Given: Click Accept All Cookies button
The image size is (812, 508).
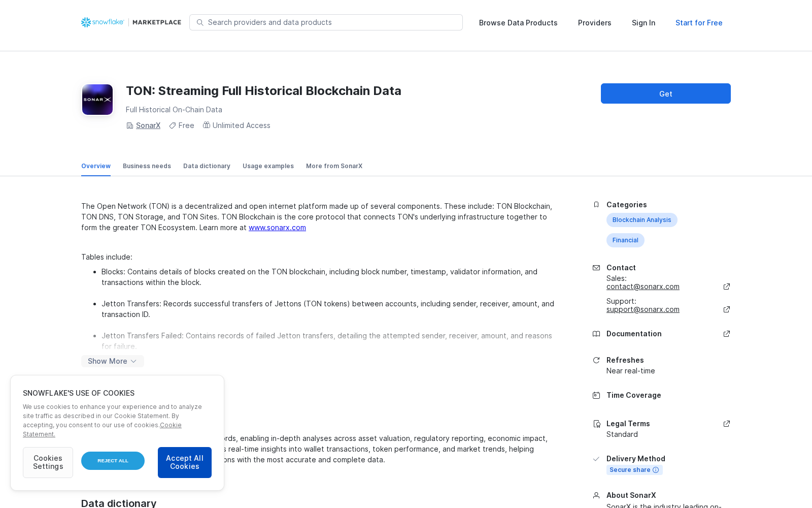Looking at the screenshot, I should click(x=185, y=462).
